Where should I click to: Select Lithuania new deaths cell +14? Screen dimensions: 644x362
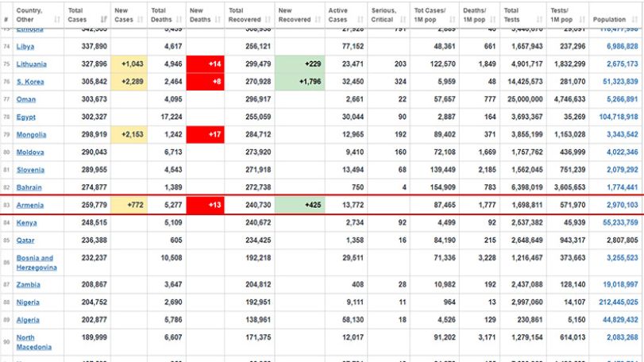[206, 64]
